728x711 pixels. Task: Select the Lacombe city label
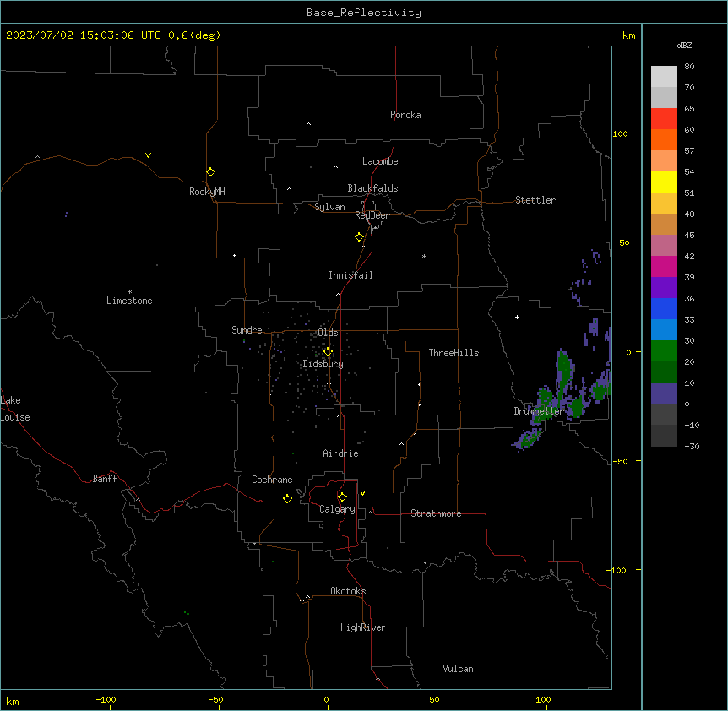pos(380,161)
